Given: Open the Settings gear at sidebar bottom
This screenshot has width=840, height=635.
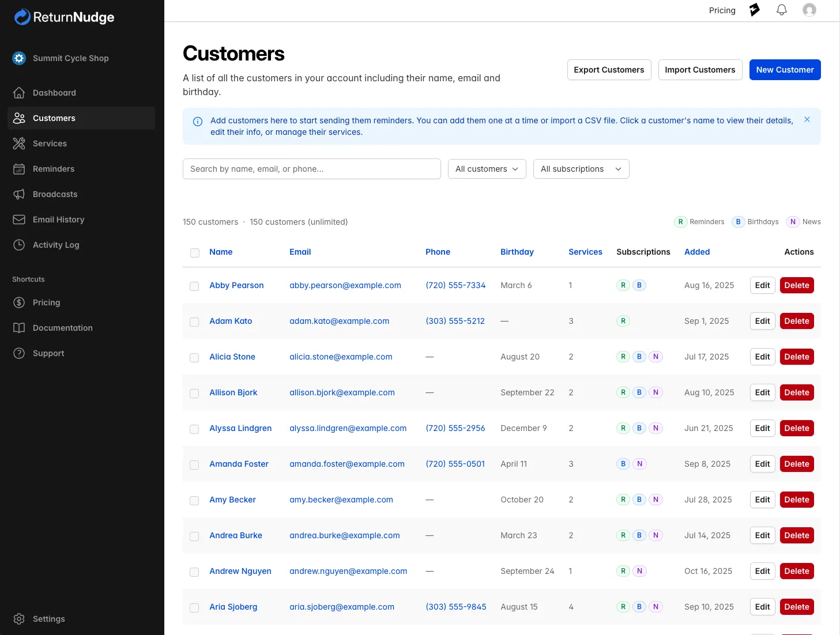Looking at the screenshot, I should [19, 618].
